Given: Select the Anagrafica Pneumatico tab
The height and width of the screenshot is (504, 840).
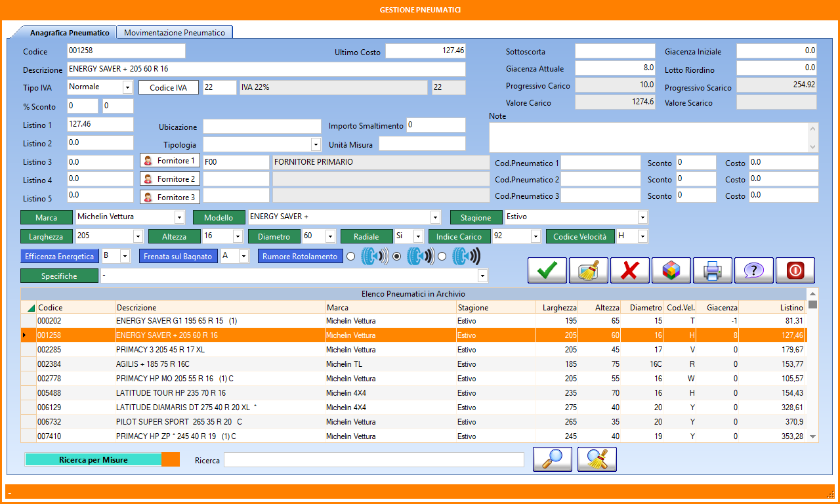Looking at the screenshot, I should pos(70,32).
